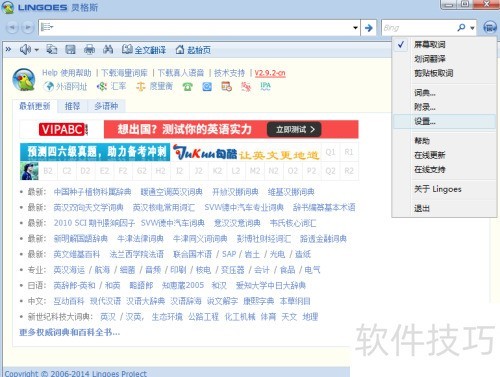This screenshot has width=500, height=377.
Task: Click the 外语网址 globe icon
Action: pos(49,87)
